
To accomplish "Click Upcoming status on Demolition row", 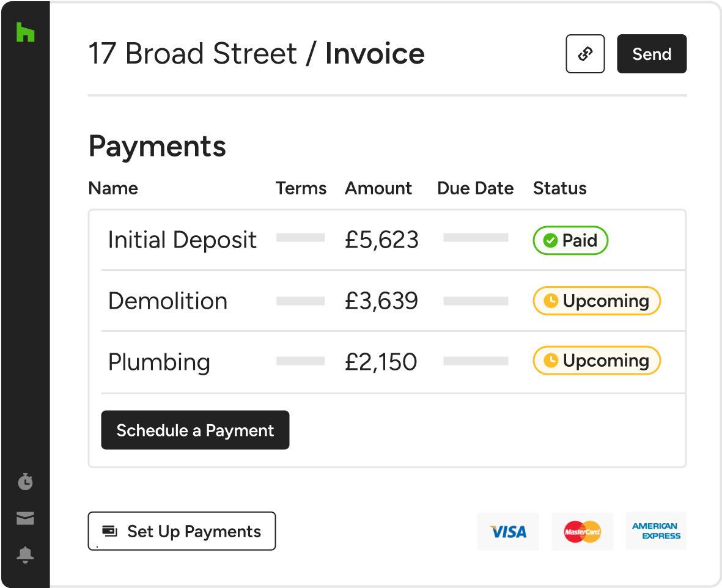I will click(597, 301).
